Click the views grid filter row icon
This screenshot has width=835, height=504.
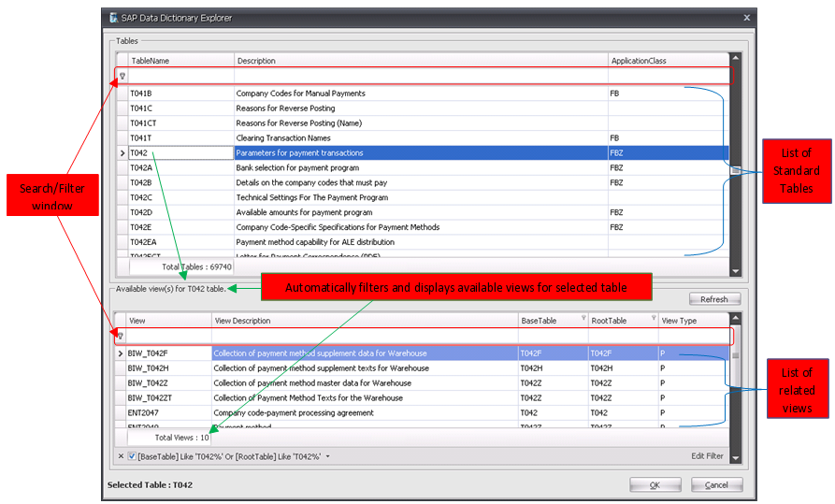click(122, 336)
